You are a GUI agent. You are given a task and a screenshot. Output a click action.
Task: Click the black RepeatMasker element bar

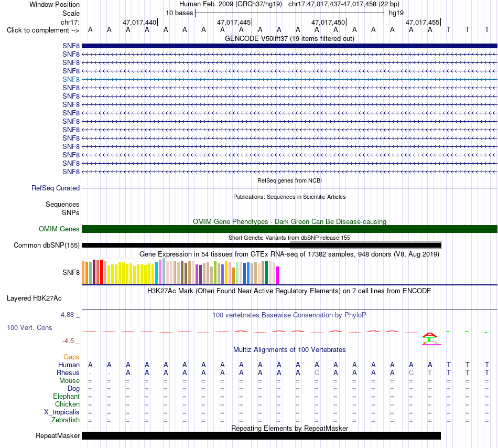(262, 435)
